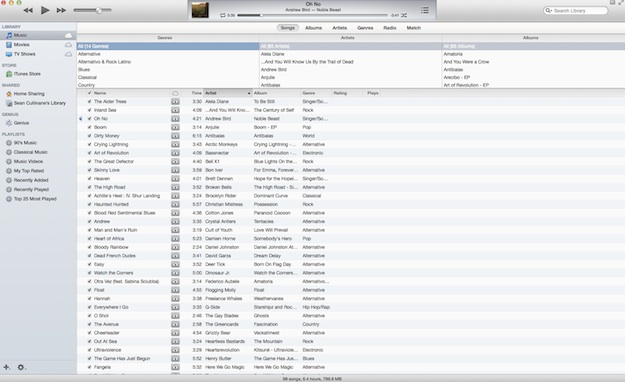Click the cloud icon beside TV Shows

[69, 54]
